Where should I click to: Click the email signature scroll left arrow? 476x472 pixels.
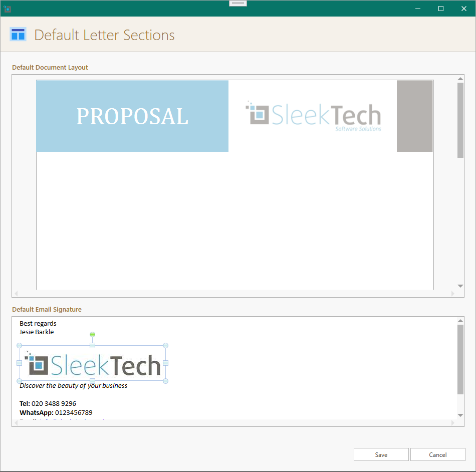click(16, 423)
